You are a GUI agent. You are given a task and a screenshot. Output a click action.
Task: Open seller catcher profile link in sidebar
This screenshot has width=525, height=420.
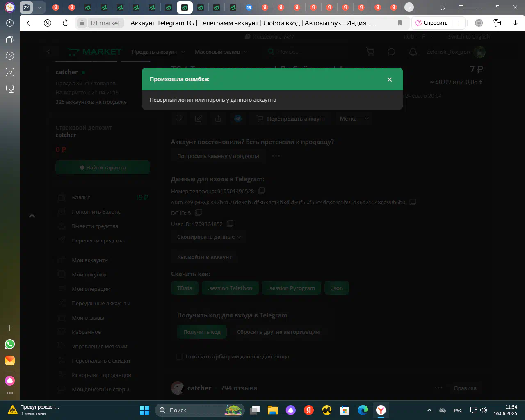coord(66,72)
